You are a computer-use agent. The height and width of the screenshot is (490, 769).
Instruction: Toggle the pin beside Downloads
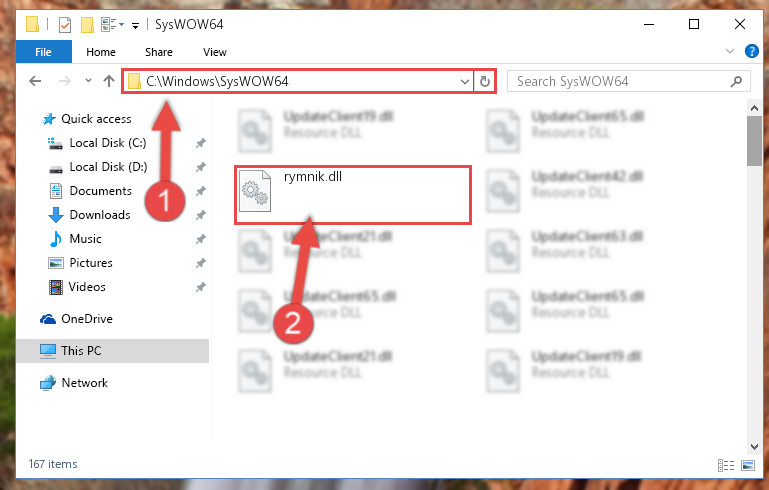[x=201, y=215]
